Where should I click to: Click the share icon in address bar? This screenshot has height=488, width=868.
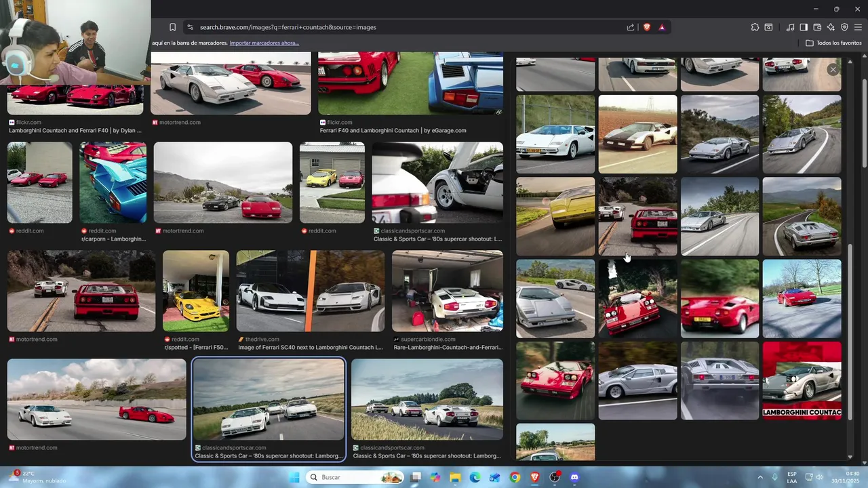[631, 27]
